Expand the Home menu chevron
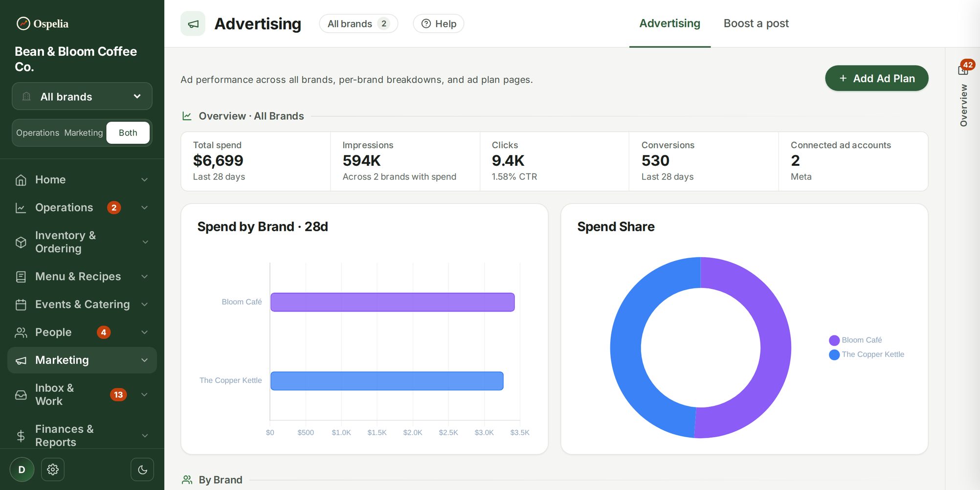Viewport: 980px width, 490px height. [x=145, y=180]
